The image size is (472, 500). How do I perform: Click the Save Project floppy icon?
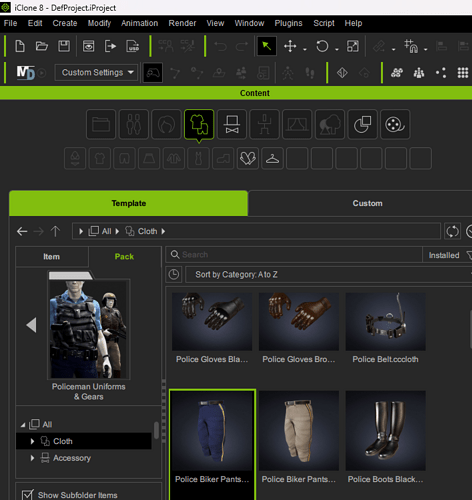64,46
